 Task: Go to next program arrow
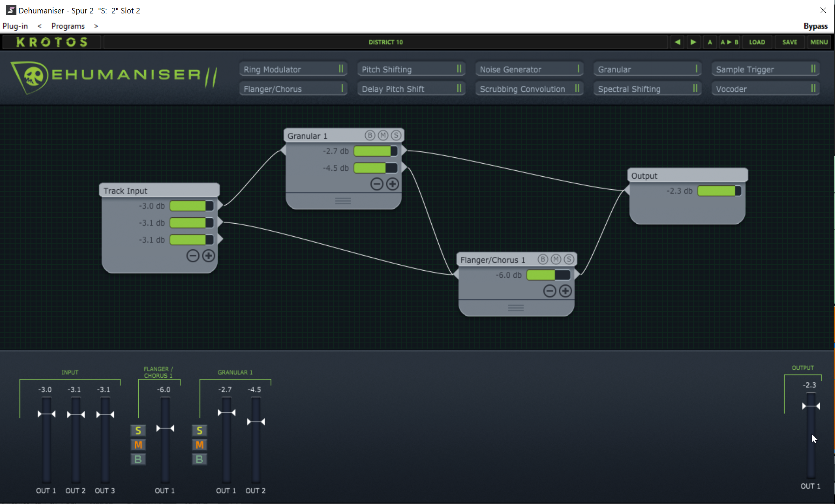(96, 26)
